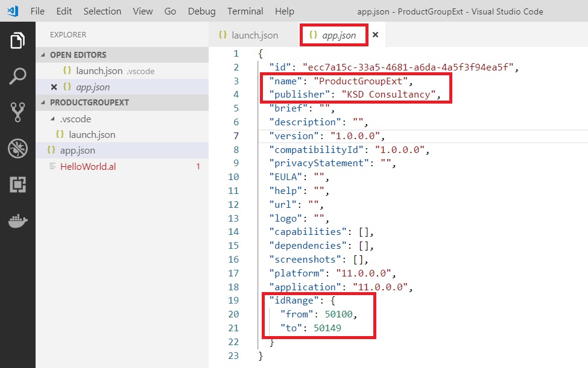Open HelloWorld.al from the file tree
The width and height of the screenshot is (588, 368).
tap(87, 166)
